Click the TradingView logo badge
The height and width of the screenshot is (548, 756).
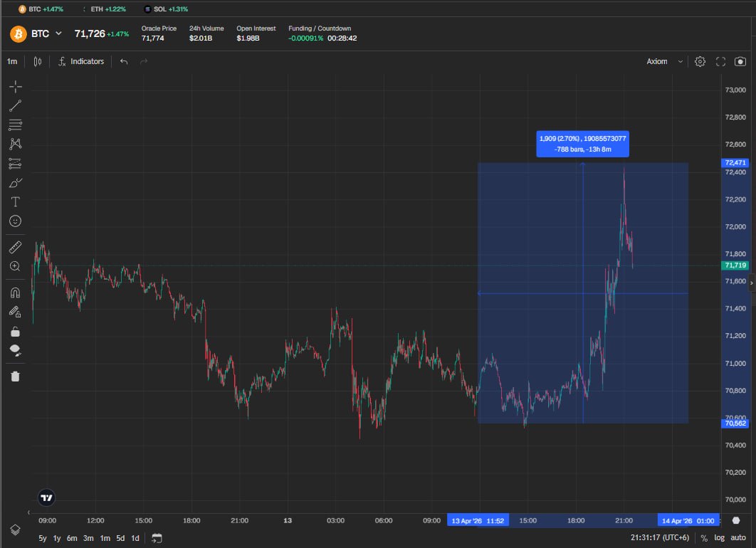(47, 497)
